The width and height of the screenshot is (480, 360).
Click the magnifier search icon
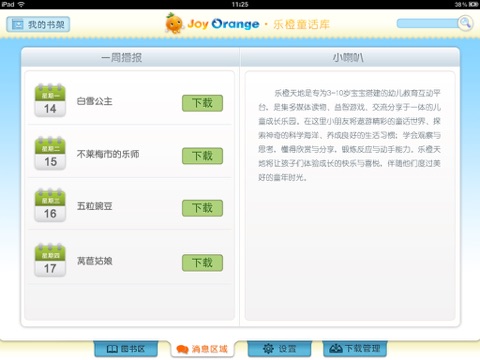(x=465, y=23)
